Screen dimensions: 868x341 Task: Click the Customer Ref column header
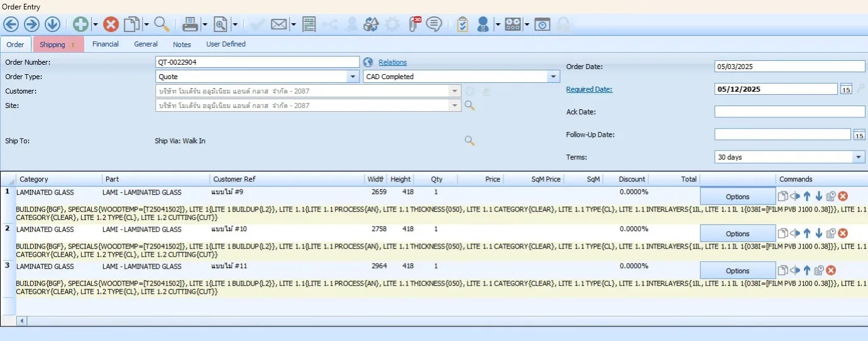pyautogui.click(x=287, y=179)
